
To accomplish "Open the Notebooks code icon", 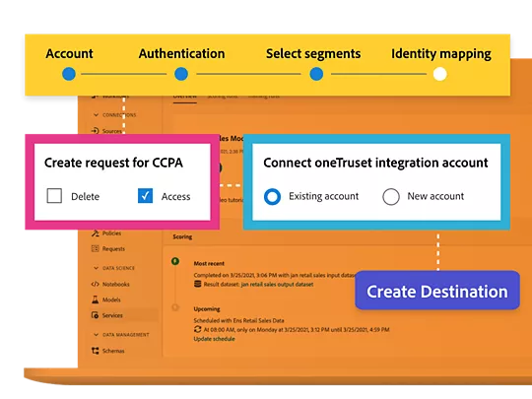I will point(95,284).
